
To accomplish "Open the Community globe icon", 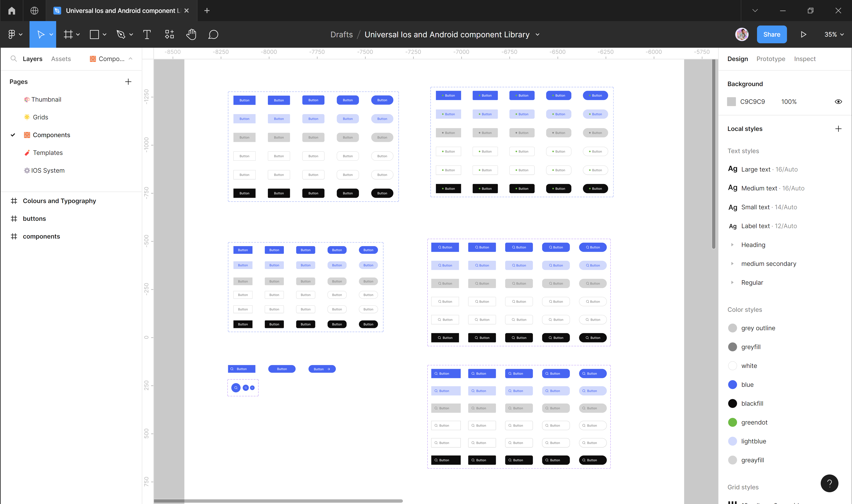I will (34, 10).
